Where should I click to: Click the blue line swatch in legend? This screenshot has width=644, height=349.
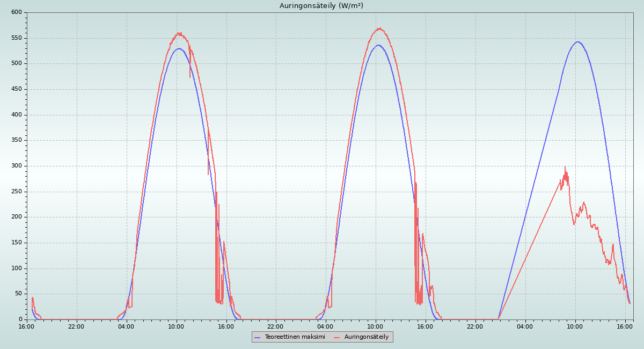(258, 337)
